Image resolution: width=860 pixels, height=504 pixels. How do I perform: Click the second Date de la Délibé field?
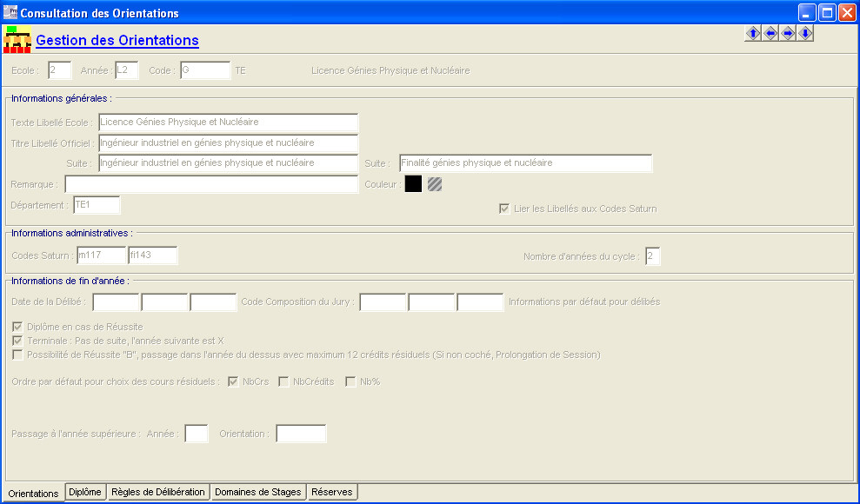tap(164, 302)
